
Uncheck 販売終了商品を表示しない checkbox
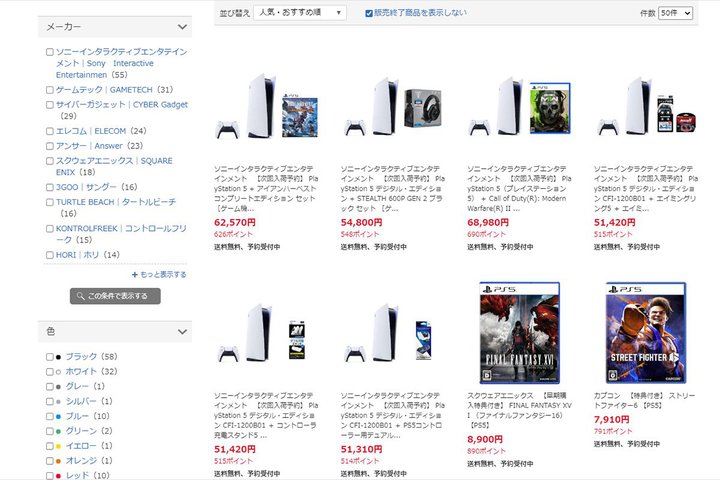pyautogui.click(x=369, y=13)
